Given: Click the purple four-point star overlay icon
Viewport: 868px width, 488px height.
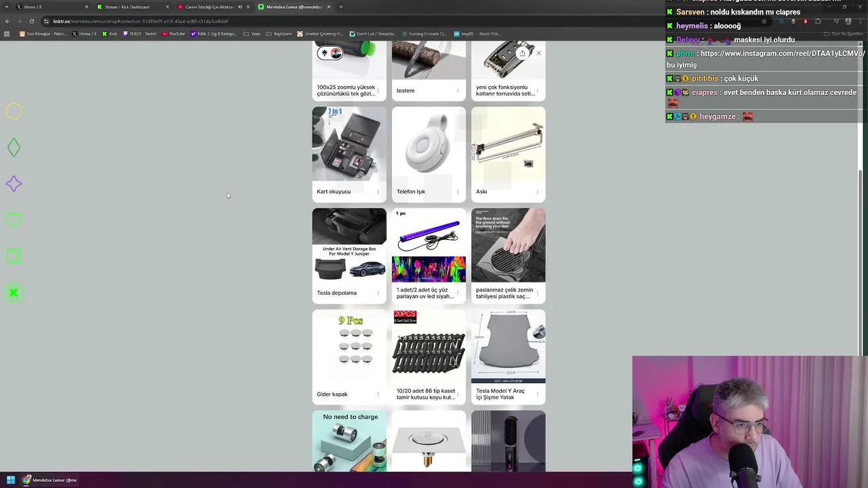Looking at the screenshot, I should click(x=14, y=184).
